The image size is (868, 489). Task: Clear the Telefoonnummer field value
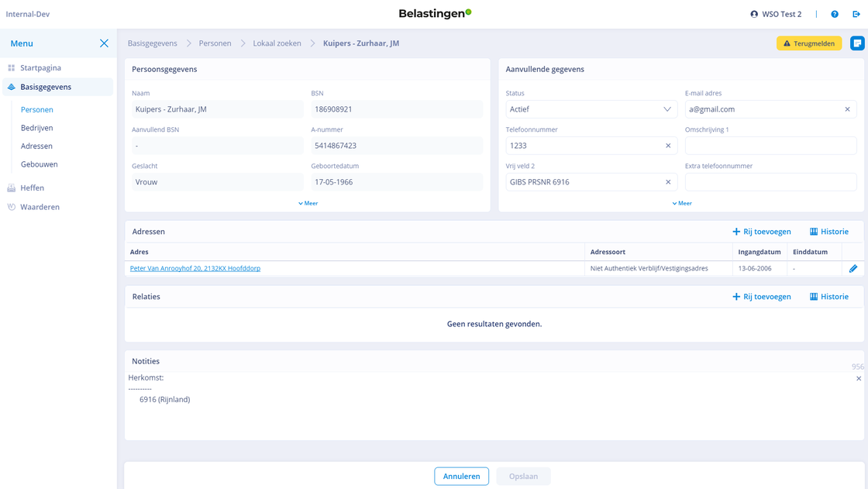(667, 146)
